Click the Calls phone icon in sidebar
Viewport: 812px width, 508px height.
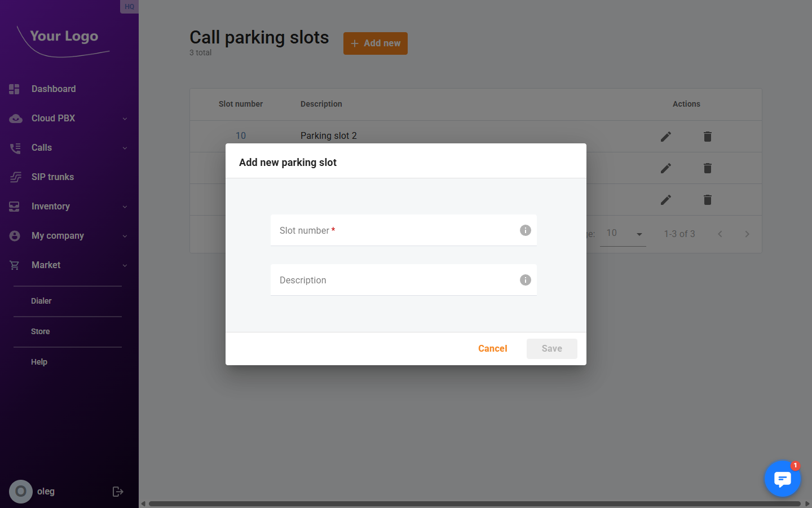[x=14, y=147]
